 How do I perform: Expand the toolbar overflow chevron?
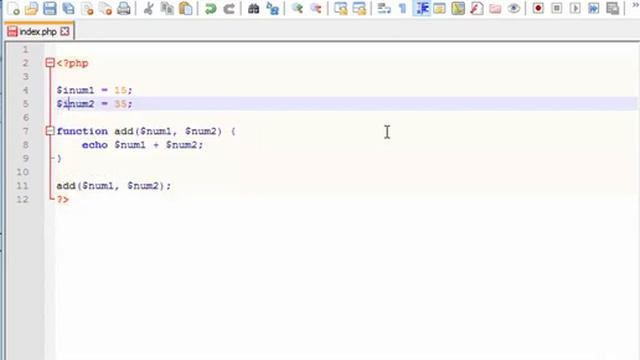[x=635, y=5]
